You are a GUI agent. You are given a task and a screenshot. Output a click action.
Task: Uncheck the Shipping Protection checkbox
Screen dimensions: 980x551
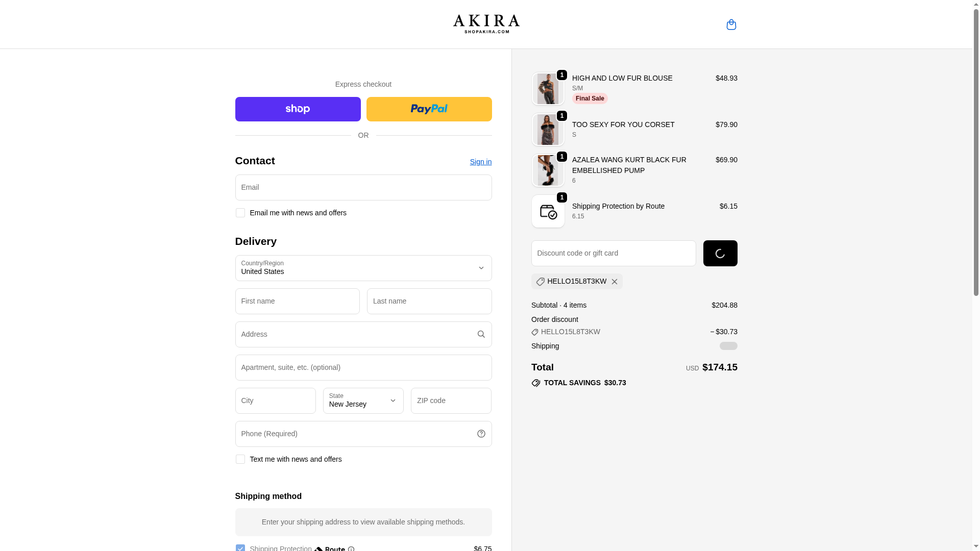tap(240, 548)
